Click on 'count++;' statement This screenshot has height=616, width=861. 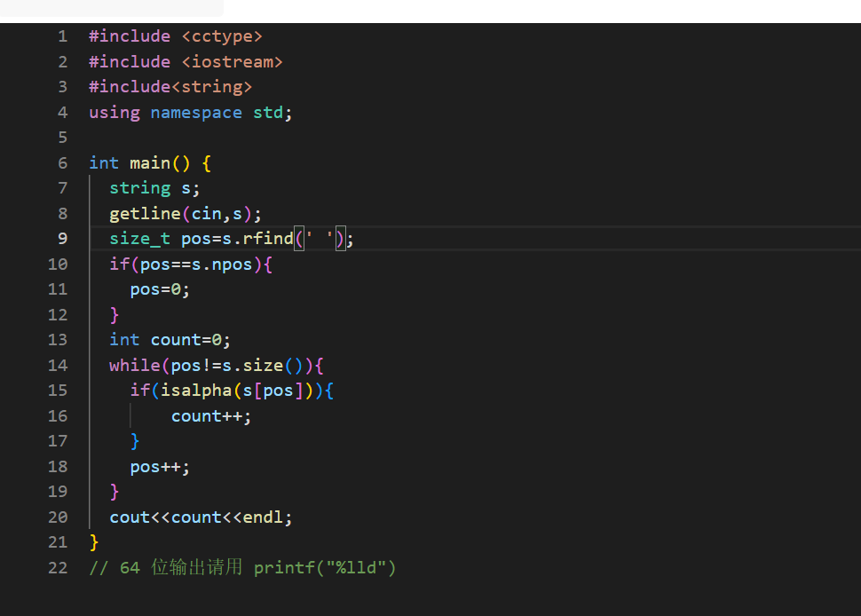click(x=211, y=415)
